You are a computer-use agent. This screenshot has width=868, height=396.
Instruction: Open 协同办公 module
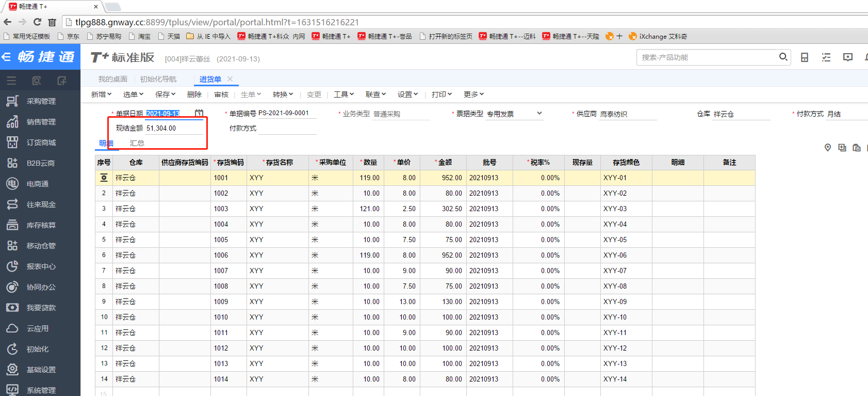(40, 287)
